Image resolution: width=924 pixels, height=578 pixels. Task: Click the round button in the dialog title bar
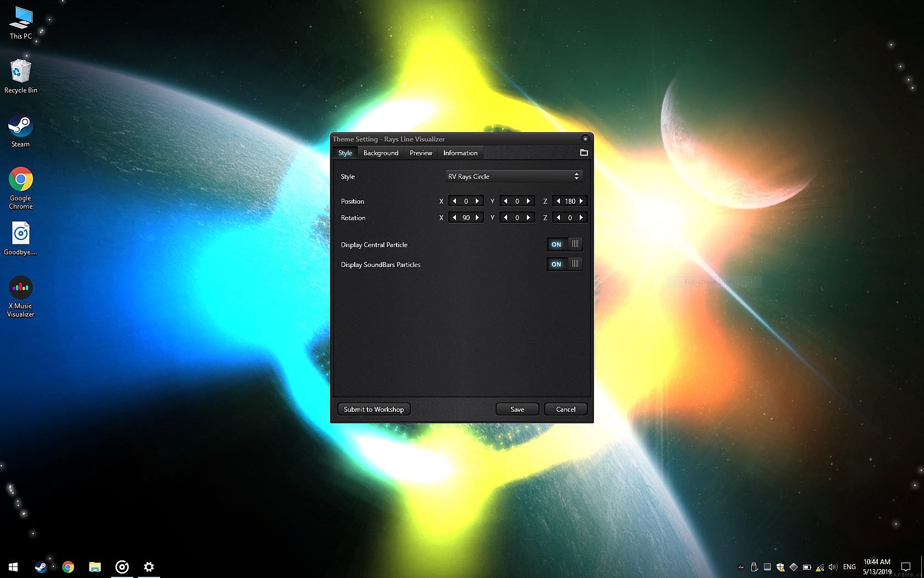[585, 139]
